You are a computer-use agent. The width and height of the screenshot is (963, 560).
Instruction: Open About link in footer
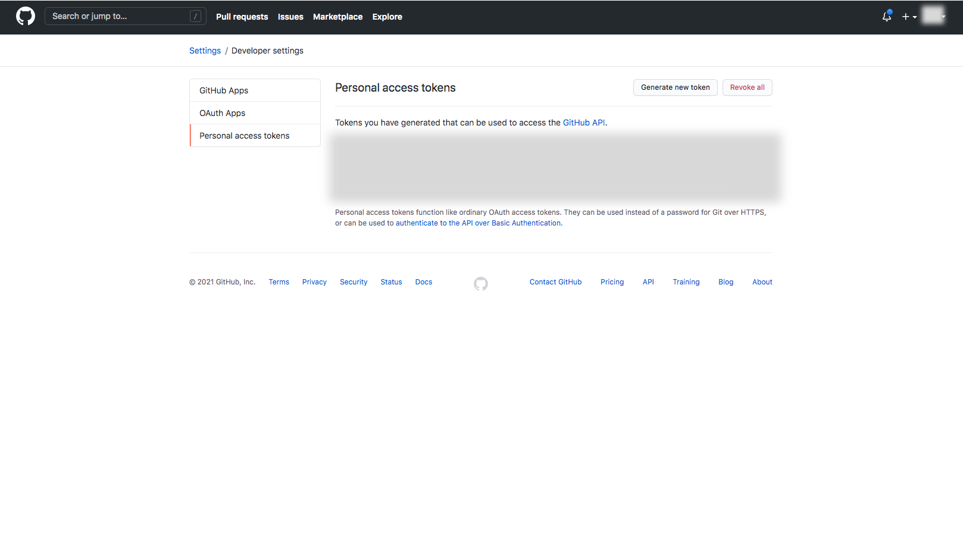(762, 282)
